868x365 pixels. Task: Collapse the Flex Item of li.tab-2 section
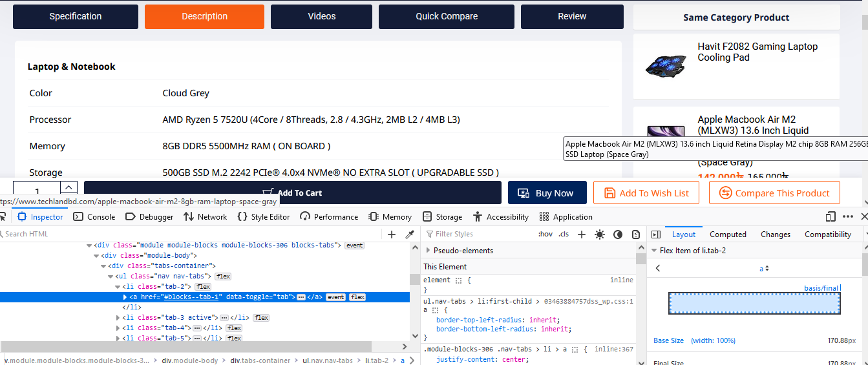tap(654, 251)
